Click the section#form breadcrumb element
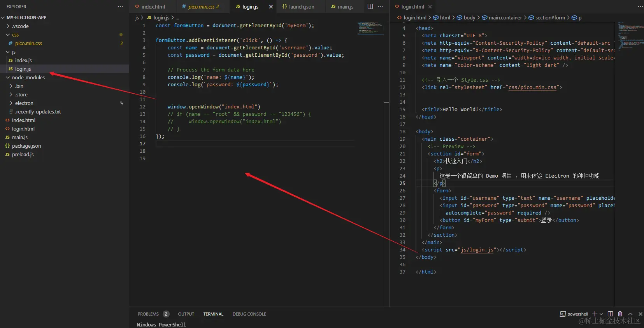 (x=547, y=17)
